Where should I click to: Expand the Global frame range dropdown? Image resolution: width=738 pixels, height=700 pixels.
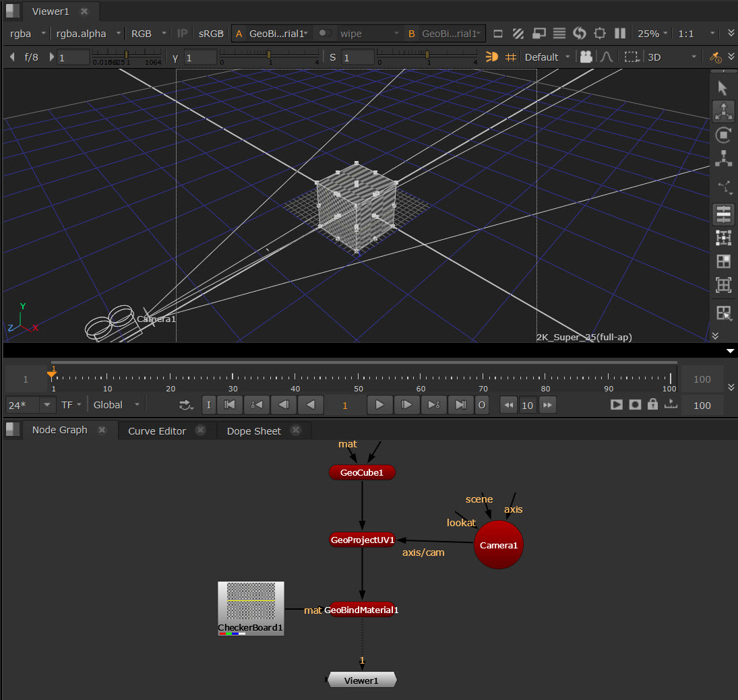pos(117,405)
